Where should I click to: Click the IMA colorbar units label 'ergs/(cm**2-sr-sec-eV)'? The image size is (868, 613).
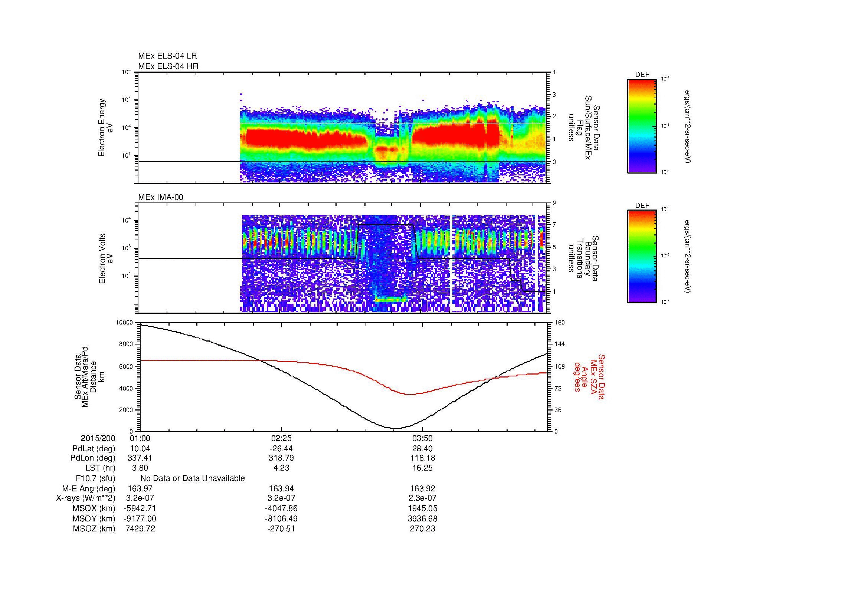coord(688,257)
